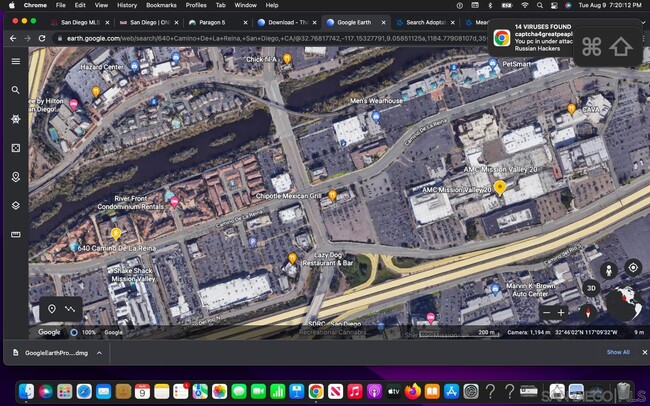Click the River Front Condominium Rentals marker

pyautogui.click(x=175, y=202)
